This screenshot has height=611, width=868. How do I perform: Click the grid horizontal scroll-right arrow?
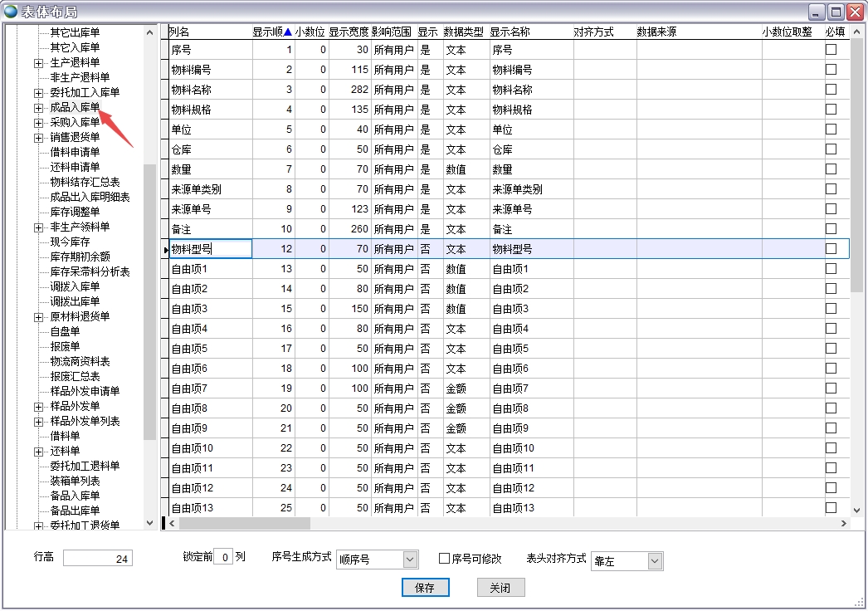(x=844, y=524)
